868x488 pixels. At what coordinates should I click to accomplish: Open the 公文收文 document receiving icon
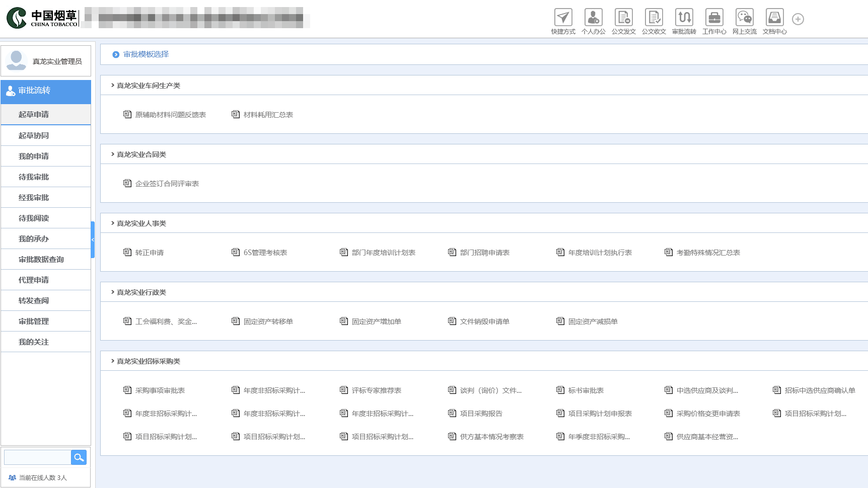click(x=654, y=18)
